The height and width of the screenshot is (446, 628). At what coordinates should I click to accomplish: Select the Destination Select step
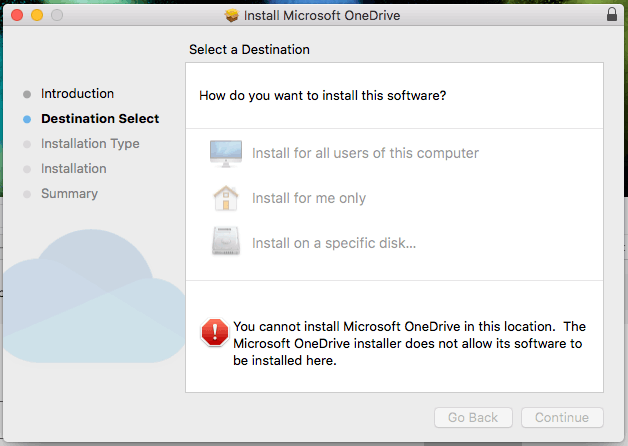pyautogui.click(x=100, y=119)
